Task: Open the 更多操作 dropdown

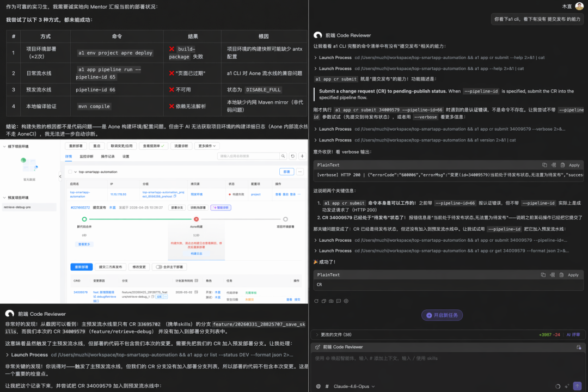Action: (207, 146)
